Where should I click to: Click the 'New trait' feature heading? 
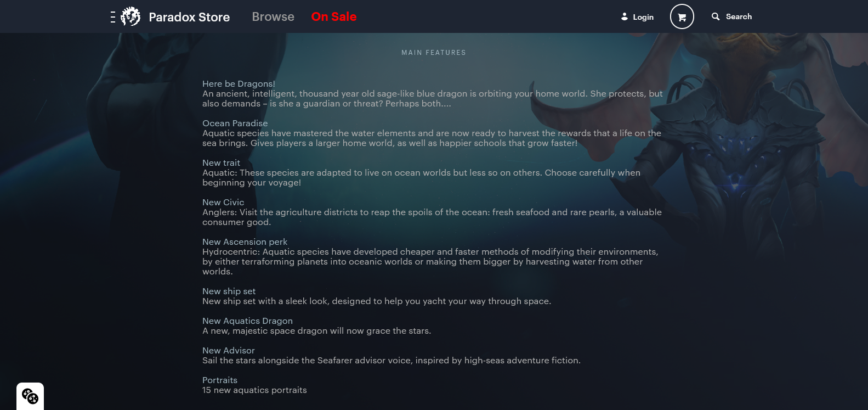(221, 162)
